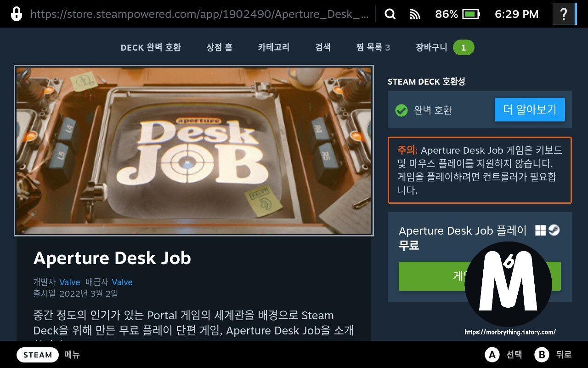Open the question mark help button
The height and width of the screenshot is (368, 588).
564,14
